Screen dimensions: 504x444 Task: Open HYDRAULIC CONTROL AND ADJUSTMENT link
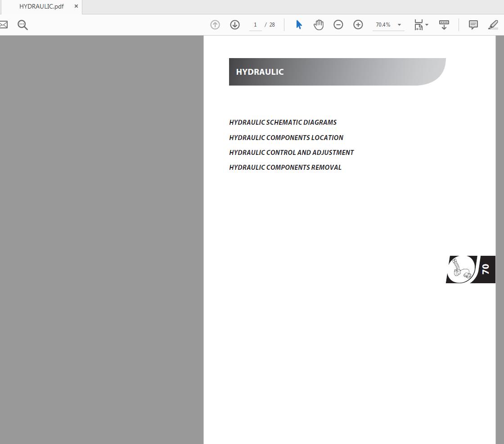291,153
